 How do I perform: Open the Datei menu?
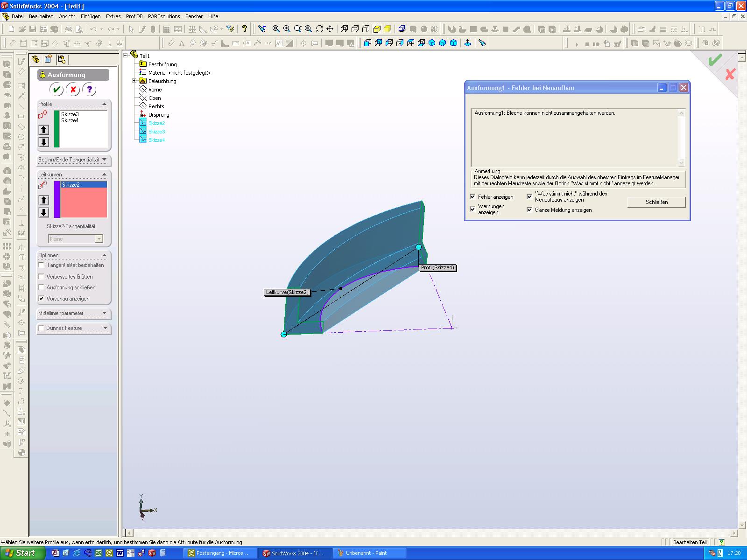17,16
